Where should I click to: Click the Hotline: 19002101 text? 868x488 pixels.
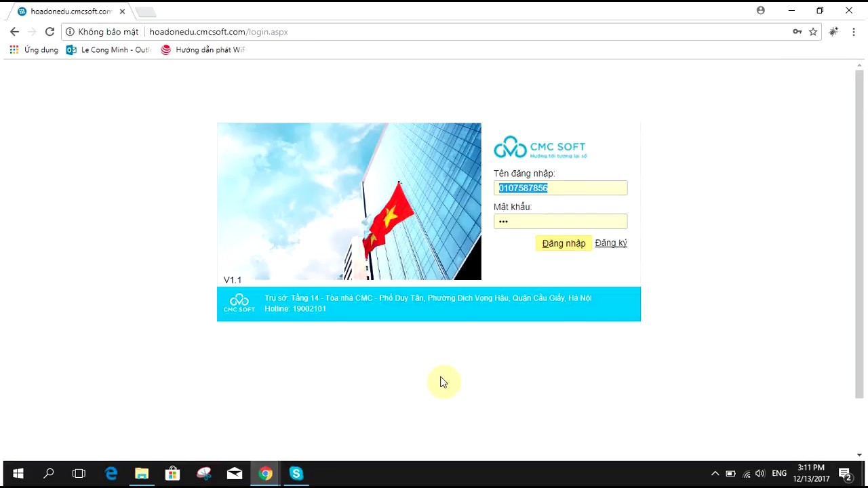(296, 309)
